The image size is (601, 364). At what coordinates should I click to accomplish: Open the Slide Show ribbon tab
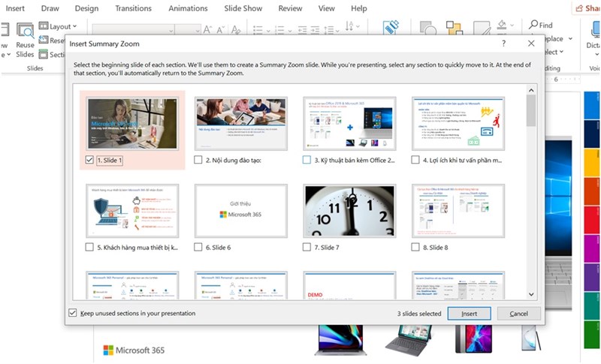[x=243, y=8]
